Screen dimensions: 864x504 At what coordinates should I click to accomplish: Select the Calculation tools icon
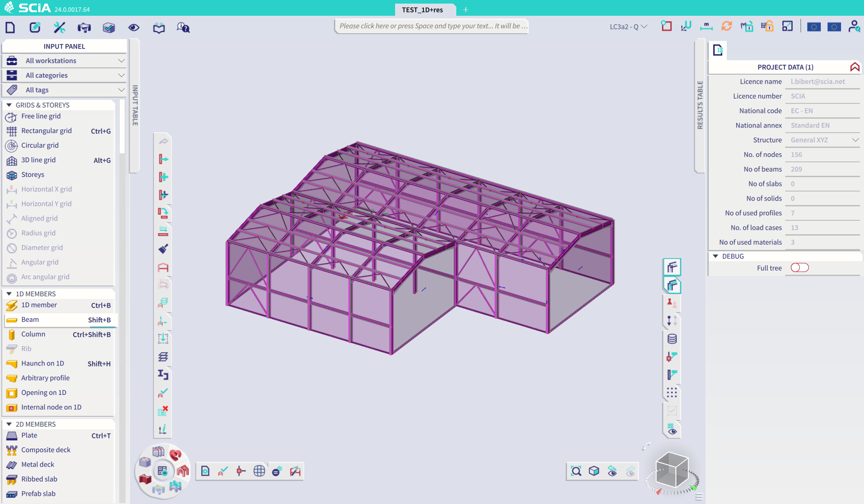(x=58, y=27)
